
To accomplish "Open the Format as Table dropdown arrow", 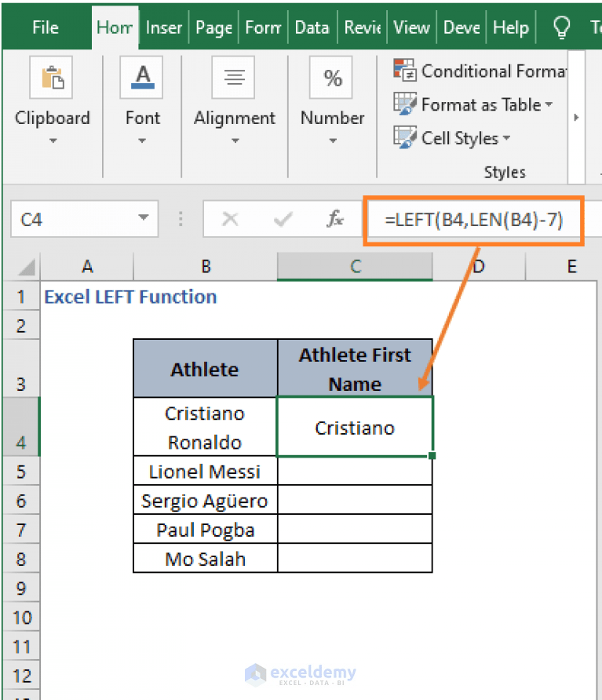I will click(x=550, y=104).
